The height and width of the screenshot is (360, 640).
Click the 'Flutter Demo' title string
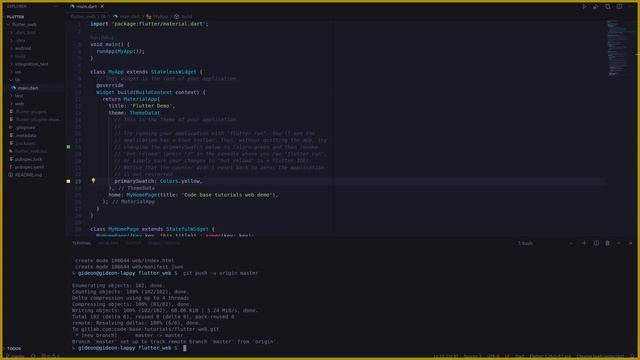151,106
